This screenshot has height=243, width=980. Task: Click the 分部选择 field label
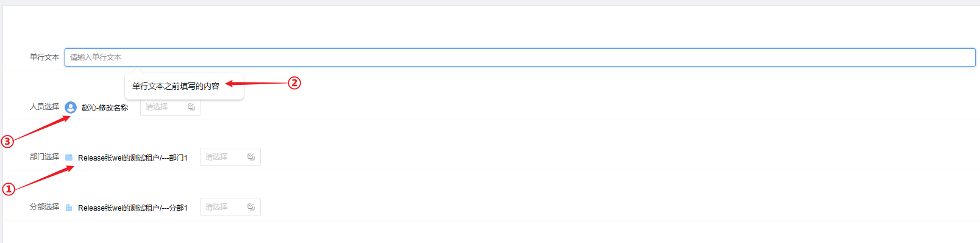coord(44,207)
